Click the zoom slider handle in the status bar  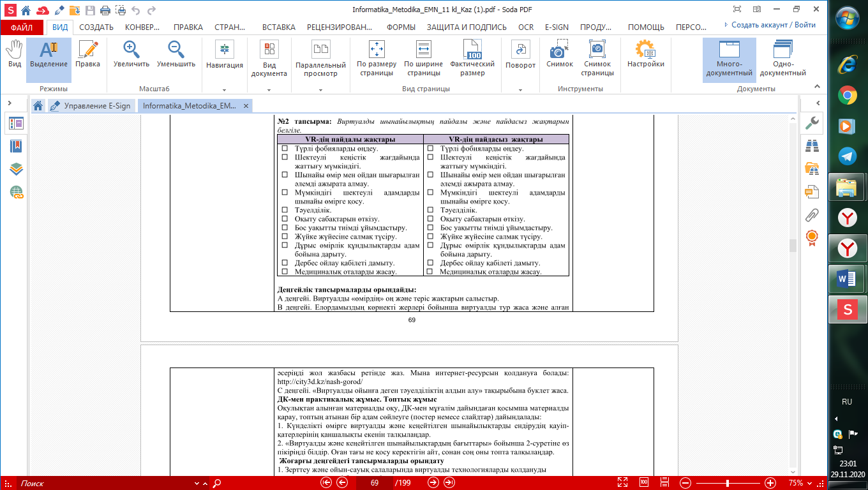(727, 483)
